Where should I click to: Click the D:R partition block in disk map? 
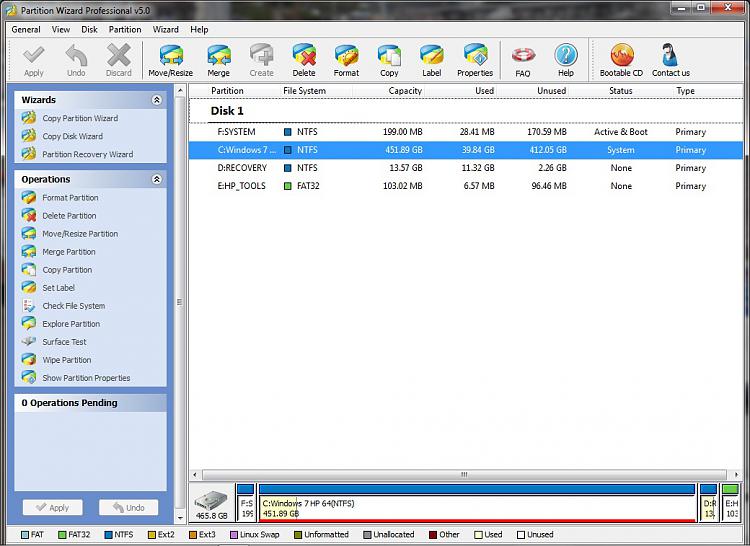tap(708, 503)
